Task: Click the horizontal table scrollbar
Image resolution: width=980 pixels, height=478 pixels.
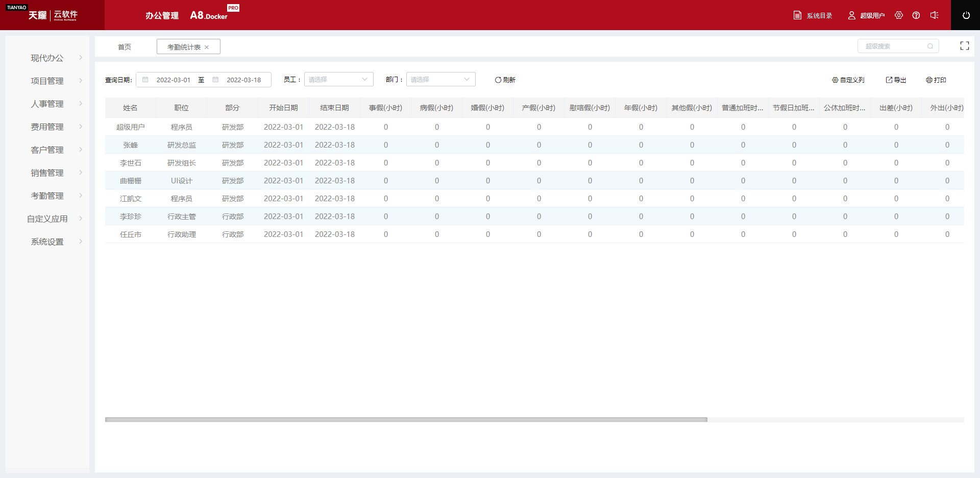Action: click(406, 420)
